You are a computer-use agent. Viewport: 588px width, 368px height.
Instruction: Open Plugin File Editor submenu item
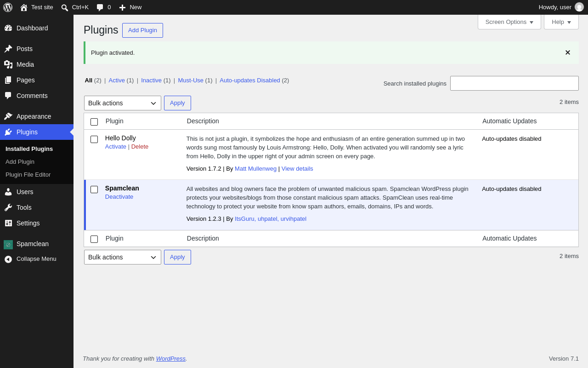coord(28,175)
